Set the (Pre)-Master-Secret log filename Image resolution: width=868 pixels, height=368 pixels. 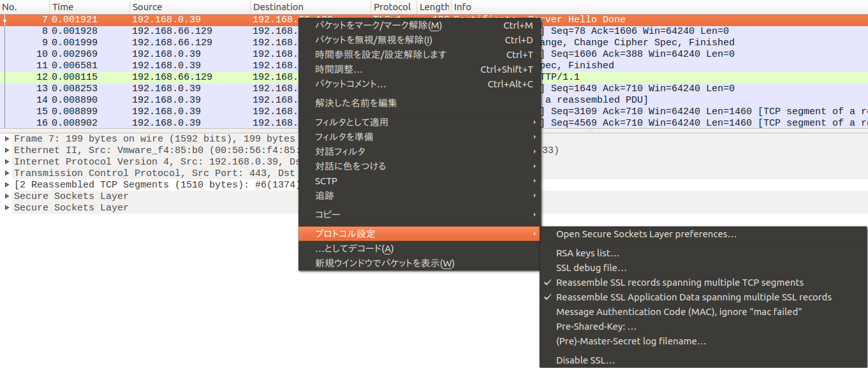tap(629, 341)
